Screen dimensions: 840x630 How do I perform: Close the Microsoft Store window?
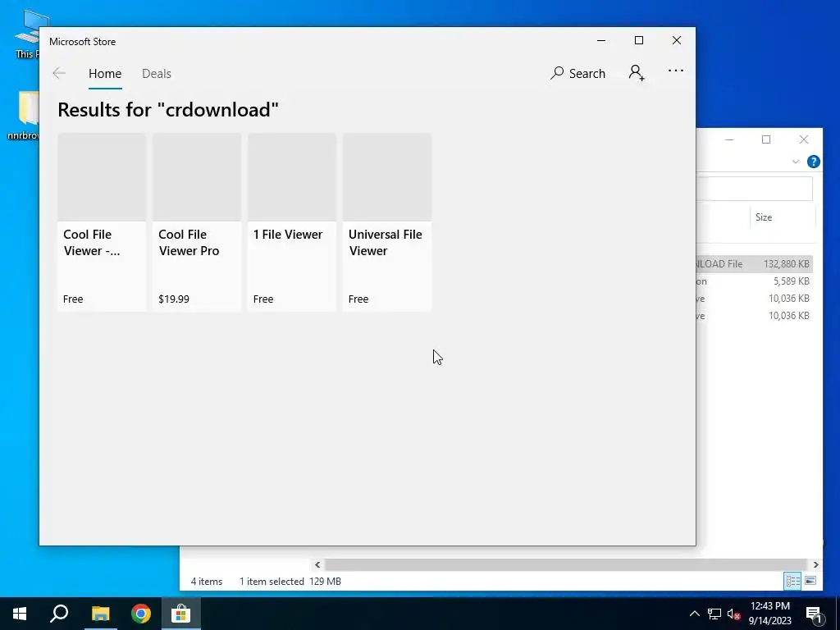click(x=677, y=41)
